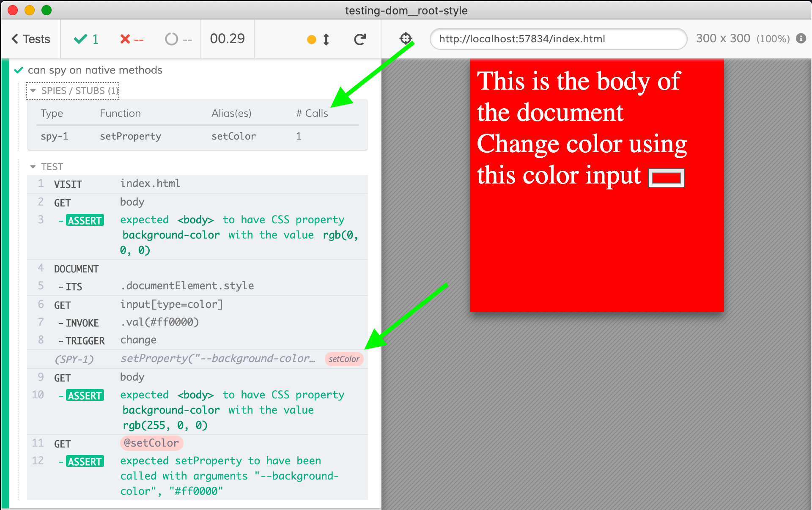Click the viewport info icon
Screen dimensions: 812x510
[x=801, y=38]
